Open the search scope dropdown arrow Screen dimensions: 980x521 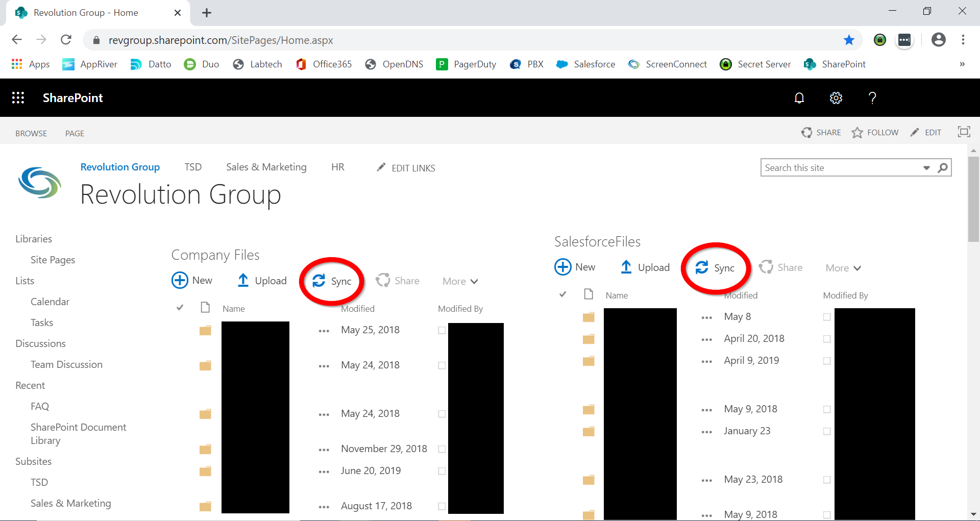coord(926,168)
